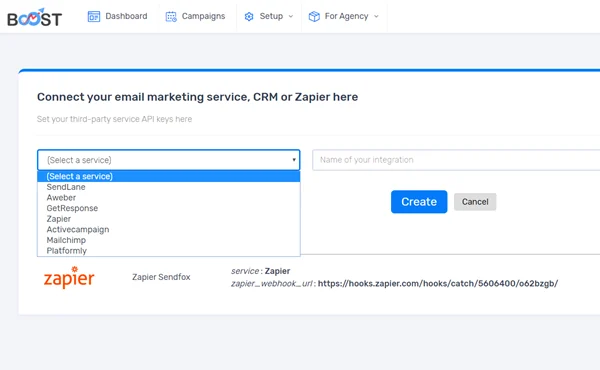Click the For Agency box icon

tap(314, 16)
